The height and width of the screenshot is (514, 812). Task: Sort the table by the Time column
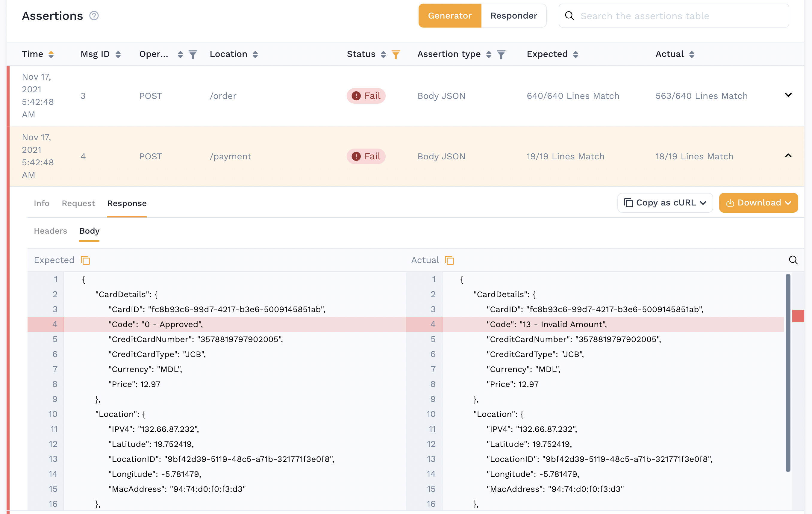point(51,54)
